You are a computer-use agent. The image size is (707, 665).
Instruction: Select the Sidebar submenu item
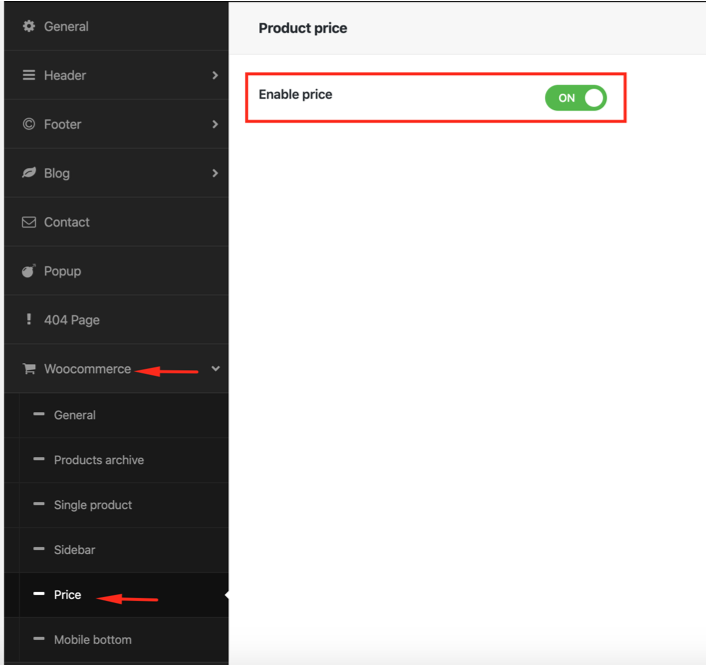(74, 550)
